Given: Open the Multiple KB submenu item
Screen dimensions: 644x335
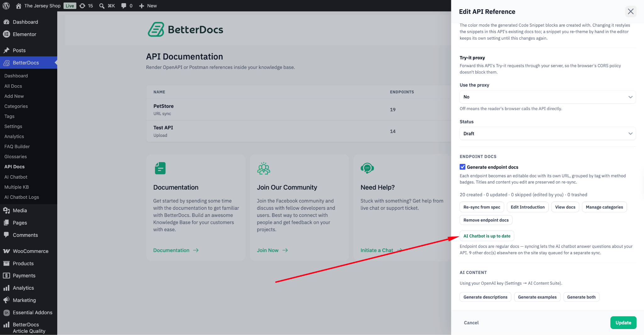Looking at the screenshot, I should click(x=16, y=187).
